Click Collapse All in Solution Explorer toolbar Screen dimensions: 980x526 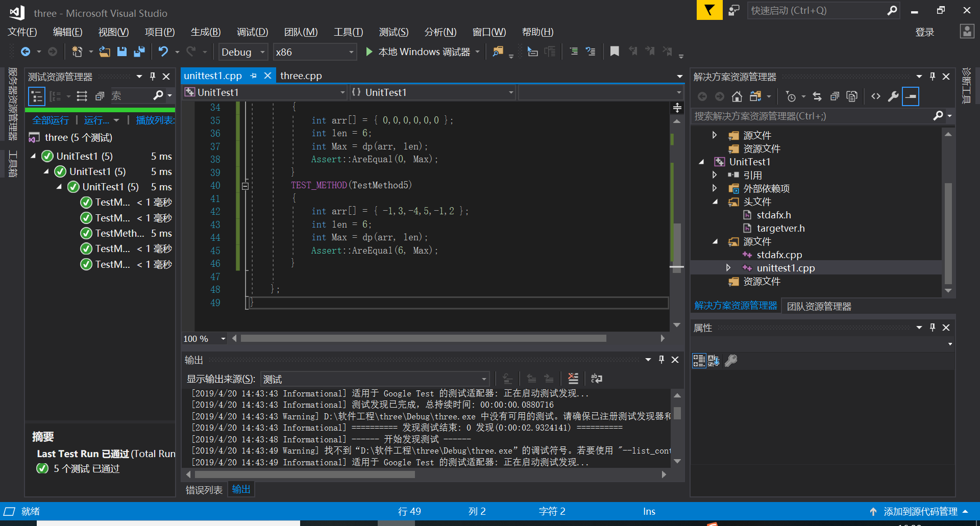(835, 96)
